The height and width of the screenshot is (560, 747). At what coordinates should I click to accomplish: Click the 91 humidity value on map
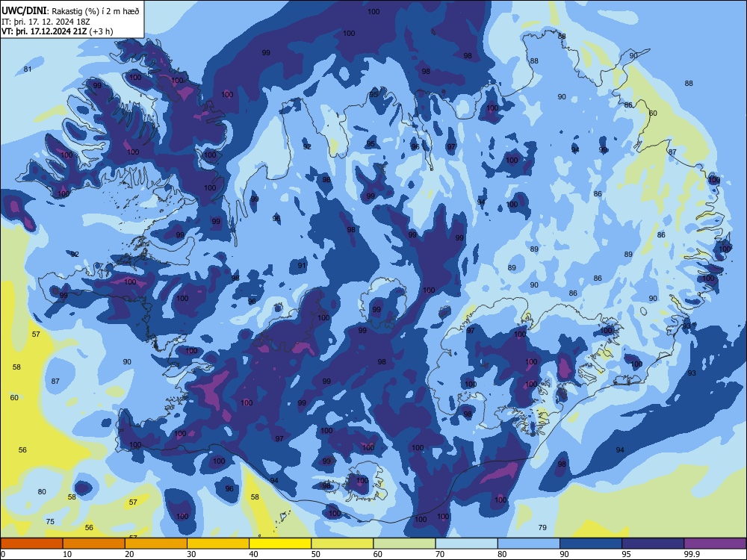click(302, 265)
